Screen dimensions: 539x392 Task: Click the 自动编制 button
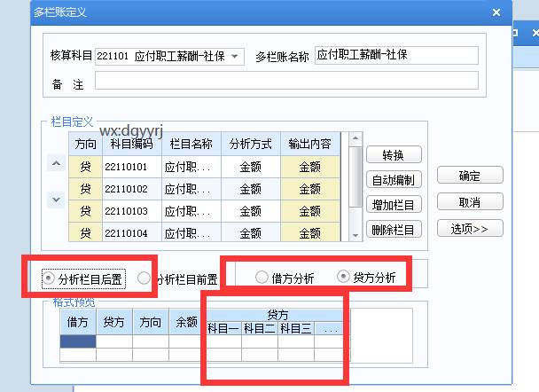(394, 180)
